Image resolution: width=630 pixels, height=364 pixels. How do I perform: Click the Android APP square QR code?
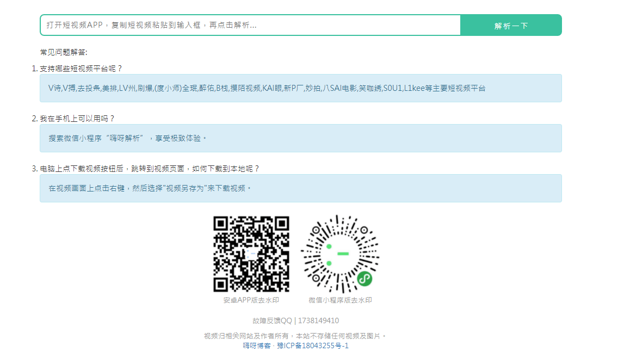pyautogui.click(x=251, y=254)
